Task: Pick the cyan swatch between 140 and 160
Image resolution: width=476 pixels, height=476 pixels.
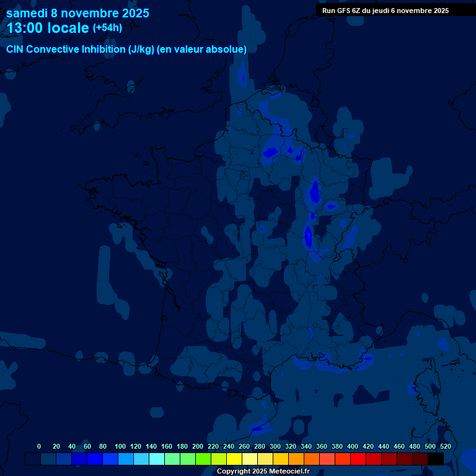Action: point(157,459)
